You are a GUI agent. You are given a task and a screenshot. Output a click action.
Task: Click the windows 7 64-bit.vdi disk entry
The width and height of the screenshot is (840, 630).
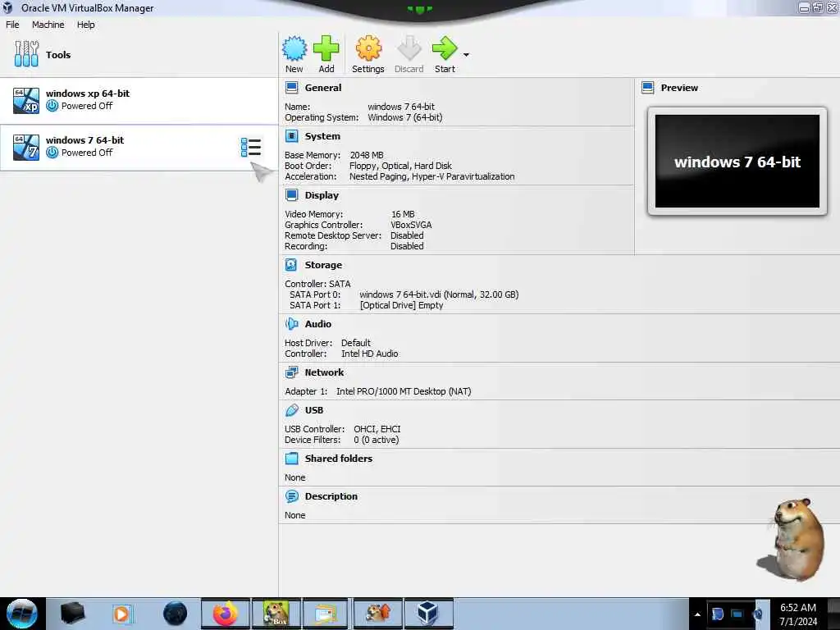439,294
